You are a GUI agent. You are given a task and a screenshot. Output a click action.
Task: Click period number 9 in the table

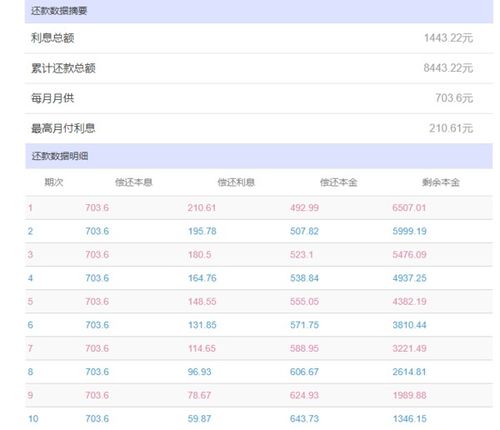pyautogui.click(x=30, y=395)
